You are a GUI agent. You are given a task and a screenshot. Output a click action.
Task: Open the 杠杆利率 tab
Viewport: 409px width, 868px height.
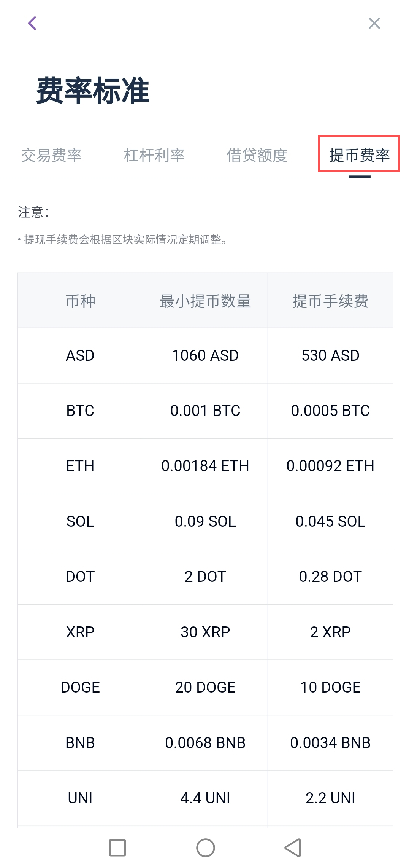pos(154,155)
